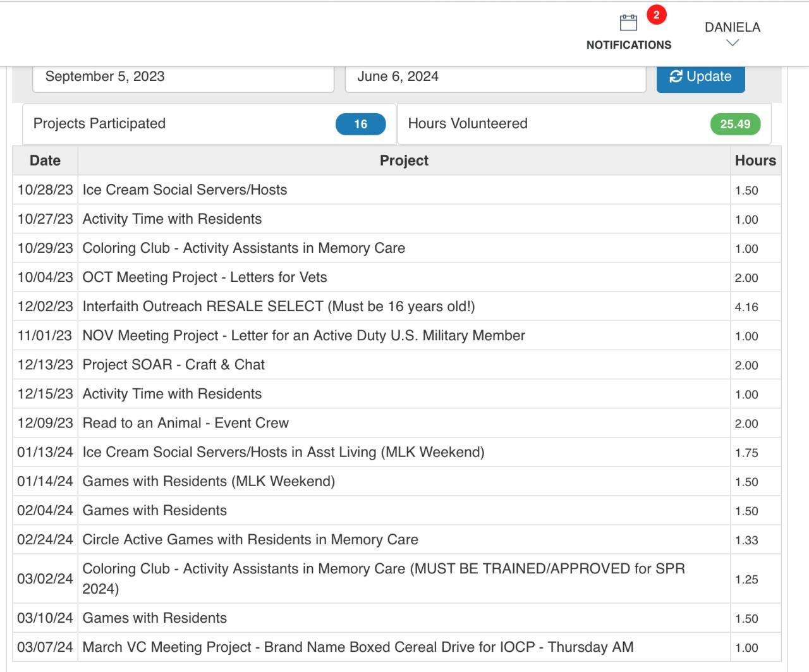Select Project SOAR - Craft & Chat entry
This screenshot has height=672, width=809.
pyautogui.click(x=174, y=365)
